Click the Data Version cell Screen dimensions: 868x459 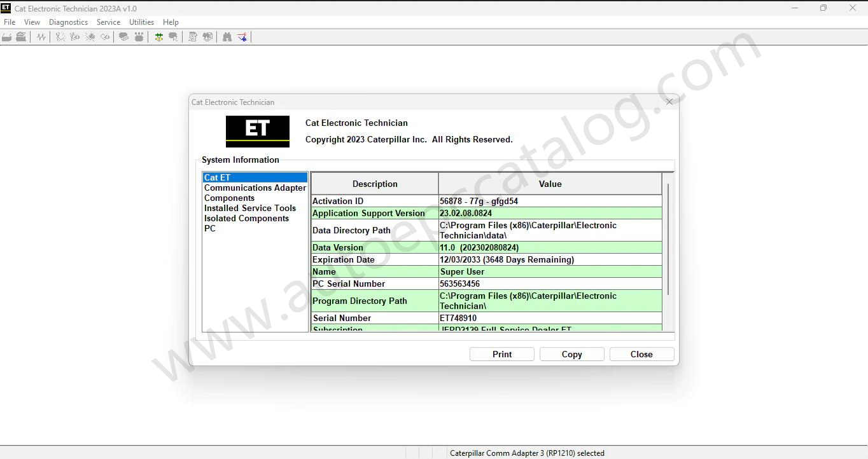(375, 247)
